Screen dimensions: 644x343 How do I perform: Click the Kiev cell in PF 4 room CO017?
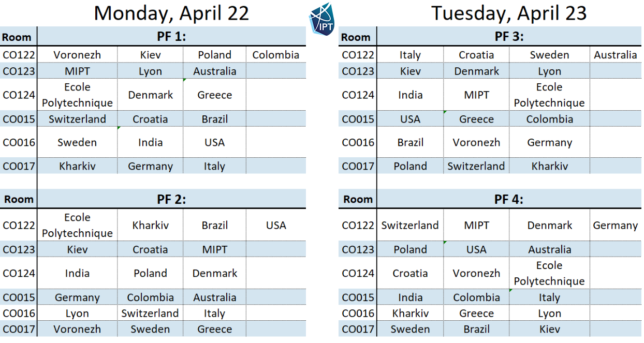pyautogui.click(x=549, y=329)
